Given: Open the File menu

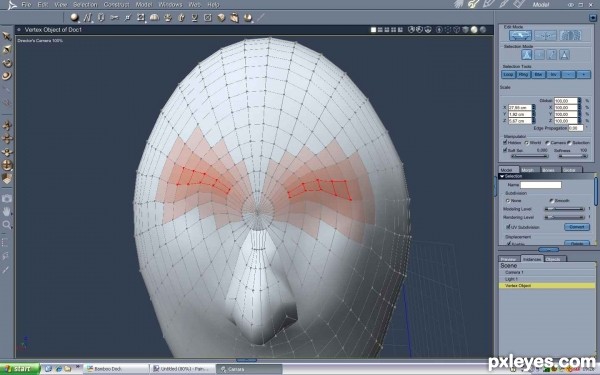Looking at the screenshot, I should pos(26,5).
